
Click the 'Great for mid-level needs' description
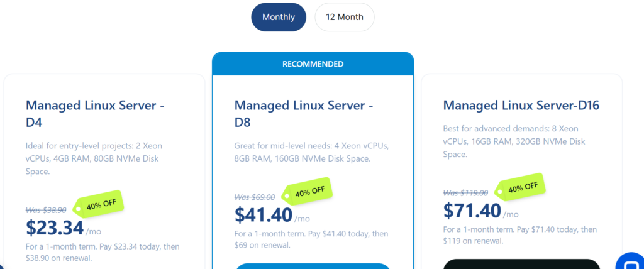coord(311,152)
